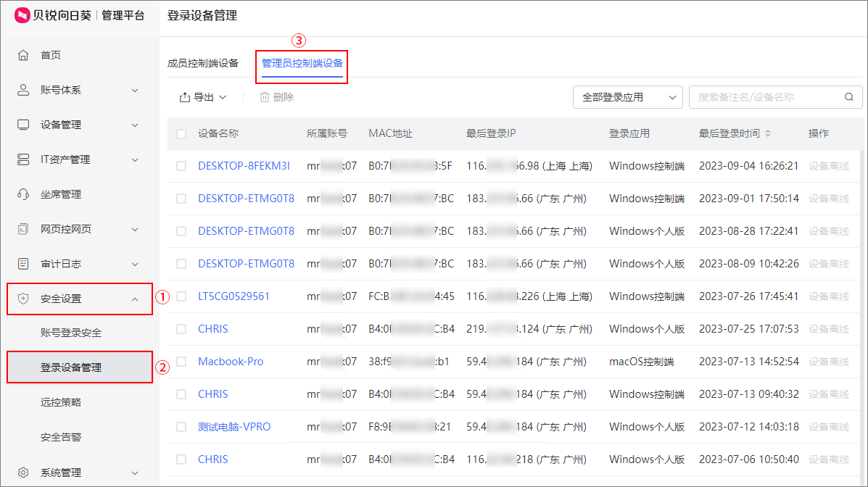
Task: Click the 删除 button
Action: pyautogui.click(x=277, y=97)
